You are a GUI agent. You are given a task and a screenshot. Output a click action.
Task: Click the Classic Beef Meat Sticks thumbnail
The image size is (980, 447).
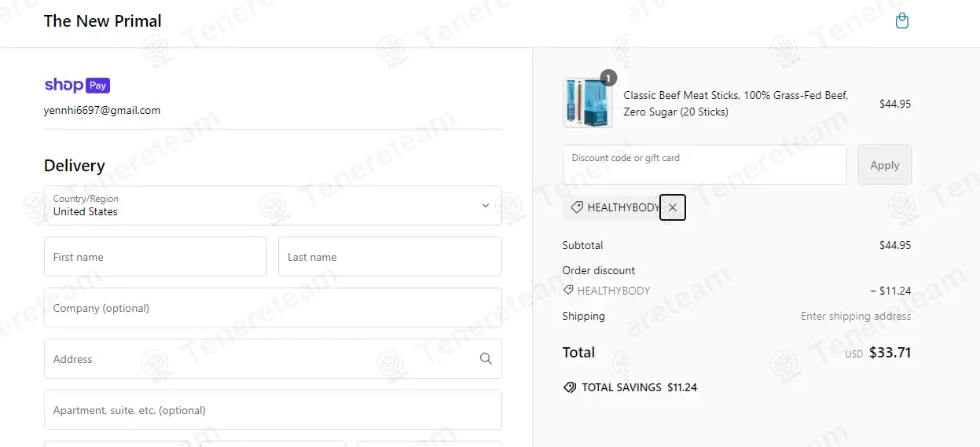[x=587, y=103]
